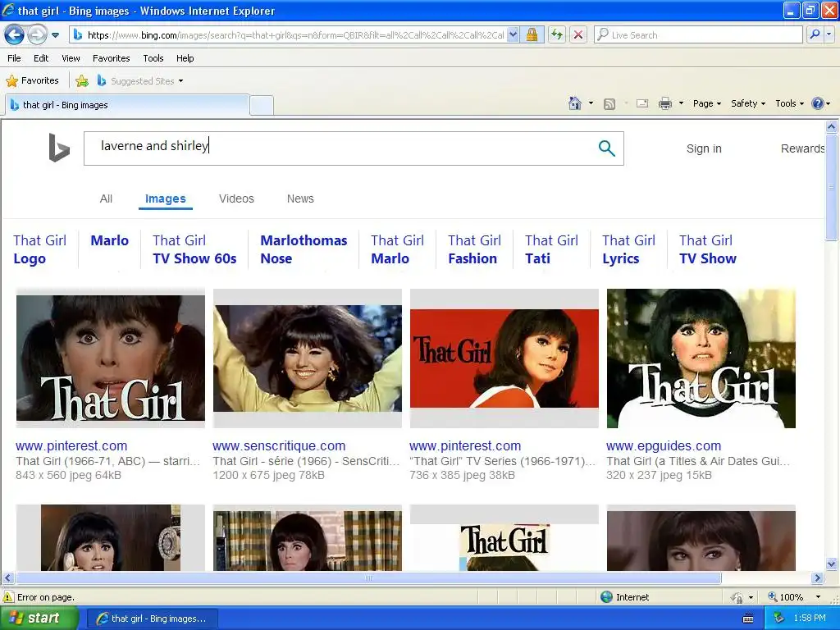Click the Sign in link

click(704, 149)
